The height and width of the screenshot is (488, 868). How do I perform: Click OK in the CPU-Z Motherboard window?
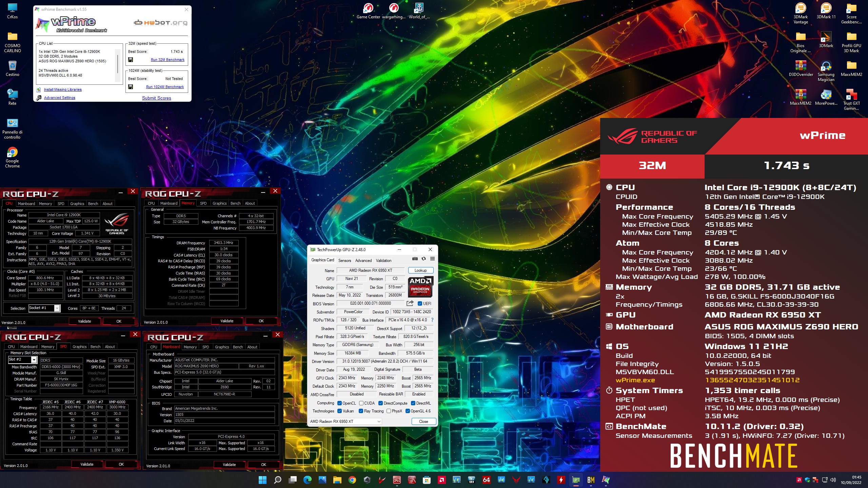(x=263, y=465)
